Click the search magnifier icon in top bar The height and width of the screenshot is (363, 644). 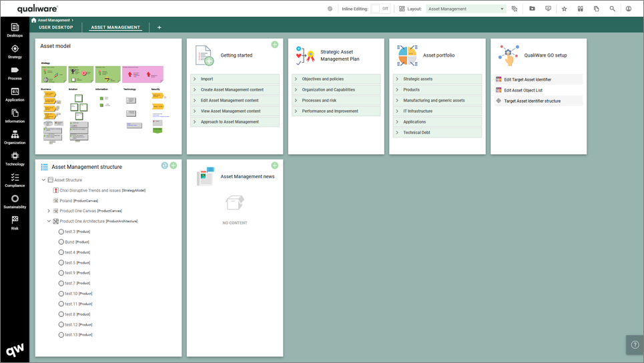[x=612, y=9]
